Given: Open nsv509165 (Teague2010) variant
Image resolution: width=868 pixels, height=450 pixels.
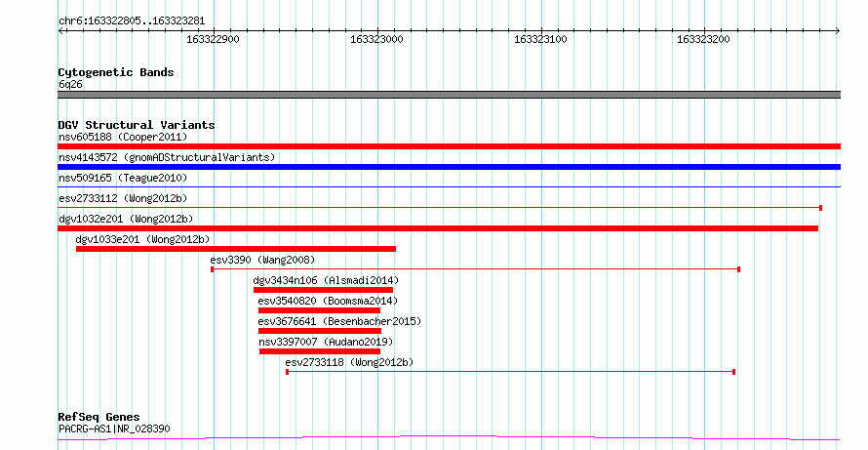Looking at the screenshot, I should pyautogui.click(x=123, y=178).
